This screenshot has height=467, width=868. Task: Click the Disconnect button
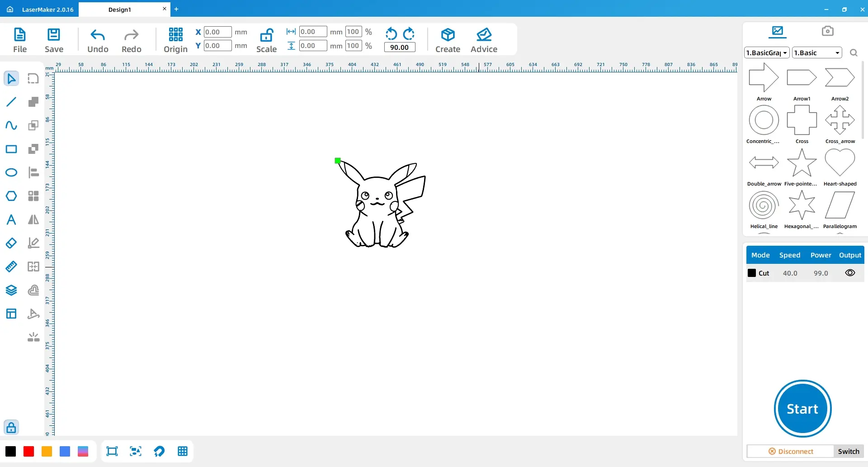(x=791, y=451)
